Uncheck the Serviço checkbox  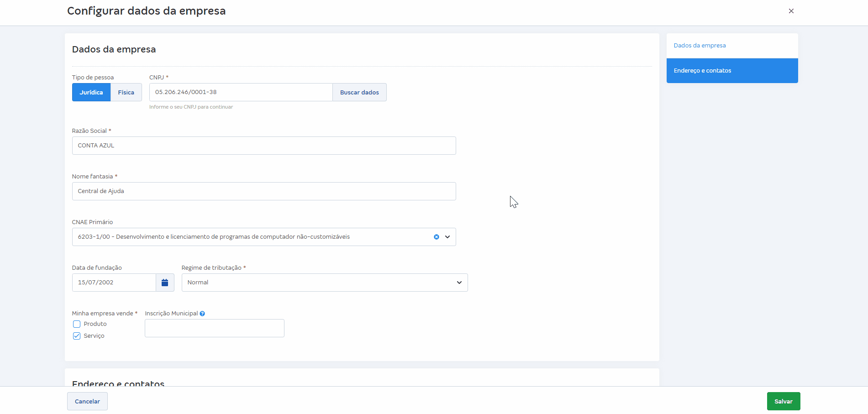tap(77, 336)
